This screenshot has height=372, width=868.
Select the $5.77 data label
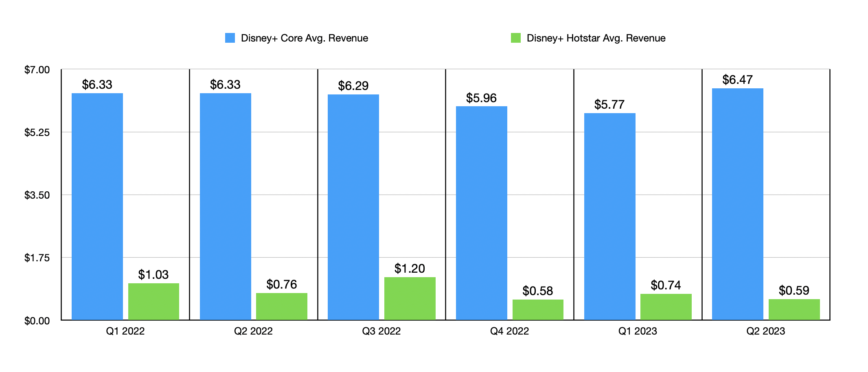click(x=609, y=105)
